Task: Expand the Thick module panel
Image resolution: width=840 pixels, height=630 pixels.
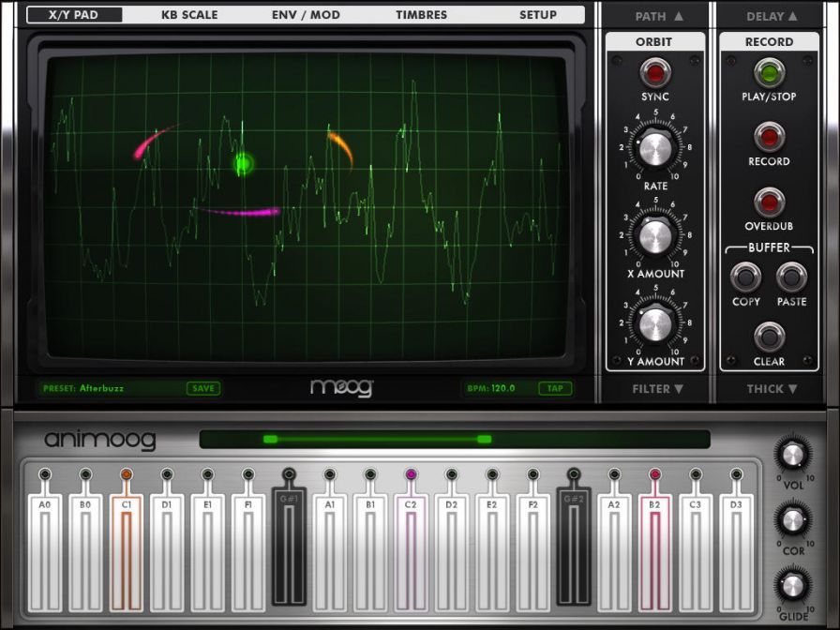Action: point(772,388)
